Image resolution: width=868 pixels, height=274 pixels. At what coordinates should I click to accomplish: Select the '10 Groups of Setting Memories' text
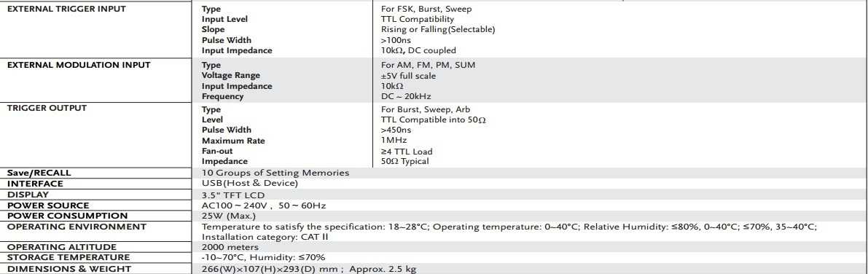click(275, 173)
